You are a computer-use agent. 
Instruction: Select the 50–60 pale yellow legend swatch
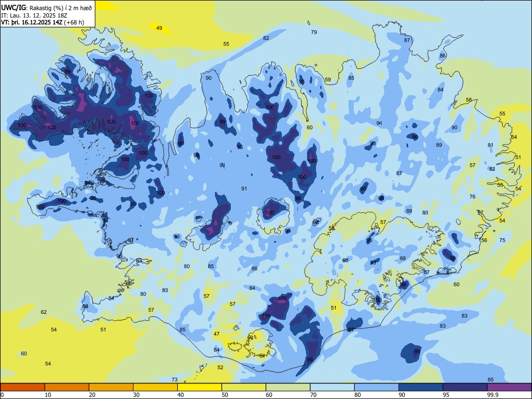coord(244,387)
